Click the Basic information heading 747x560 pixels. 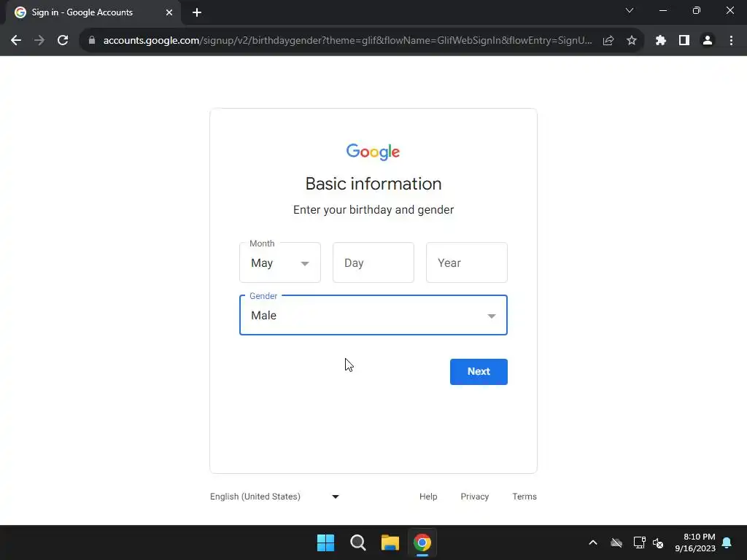click(373, 184)
